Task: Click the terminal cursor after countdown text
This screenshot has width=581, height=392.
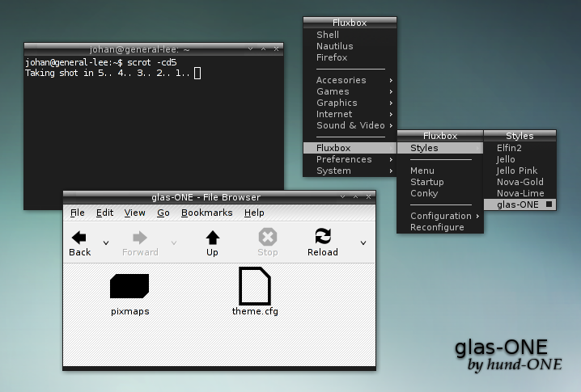Action: 197,74
